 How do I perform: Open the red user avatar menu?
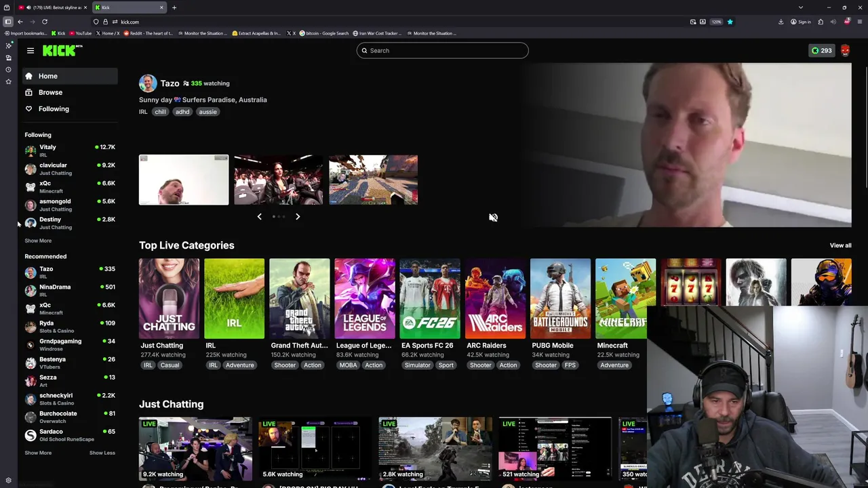pyautogui.click(x=845, y=50)
